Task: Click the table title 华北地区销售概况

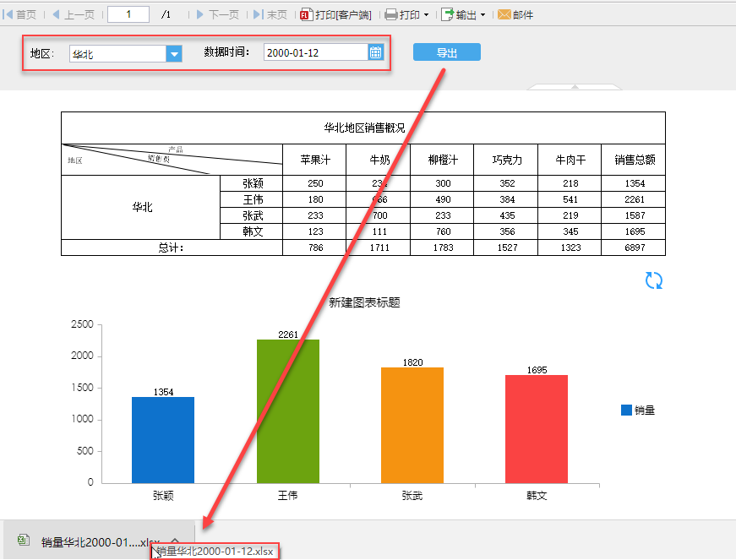Action: (364, 128)
